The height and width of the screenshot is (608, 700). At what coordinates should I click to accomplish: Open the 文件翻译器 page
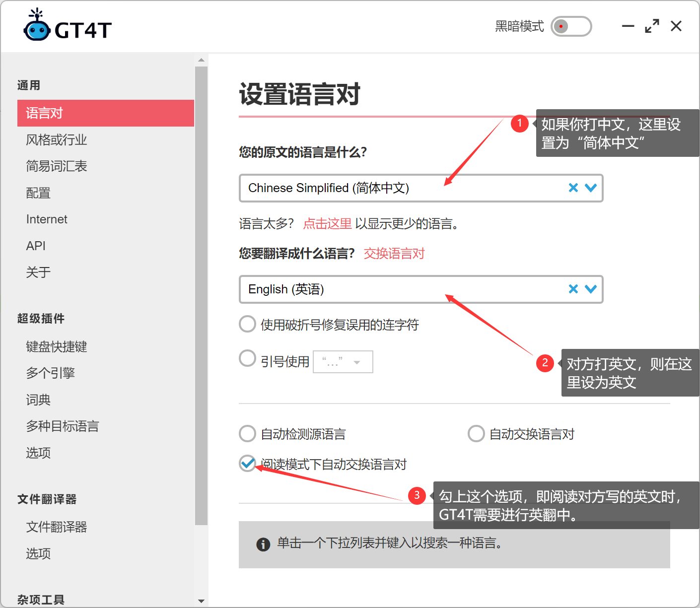56,527
